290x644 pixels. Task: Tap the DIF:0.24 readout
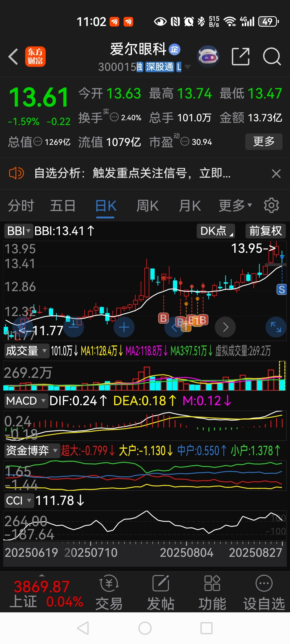(x=78, y=401)
